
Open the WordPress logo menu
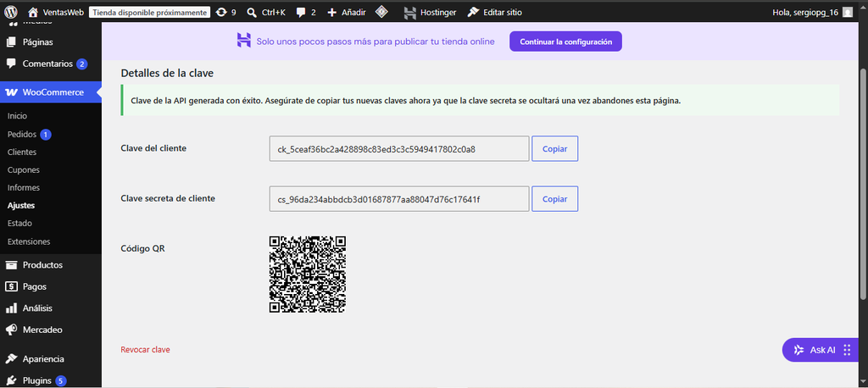(11, 12)
